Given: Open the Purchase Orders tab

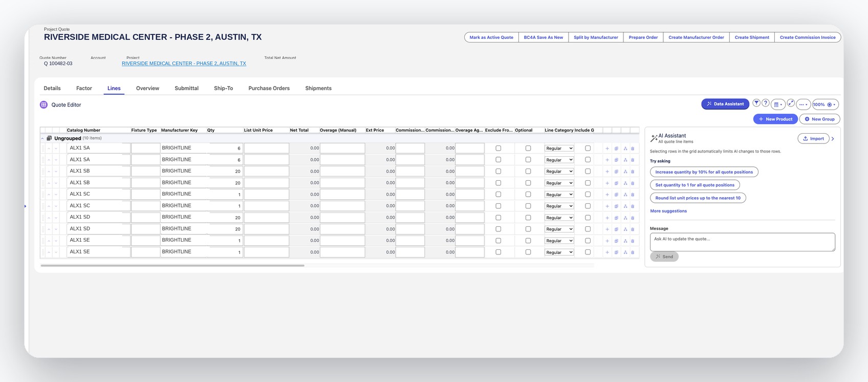Looking at the screenshot, I should coord(269,88).
